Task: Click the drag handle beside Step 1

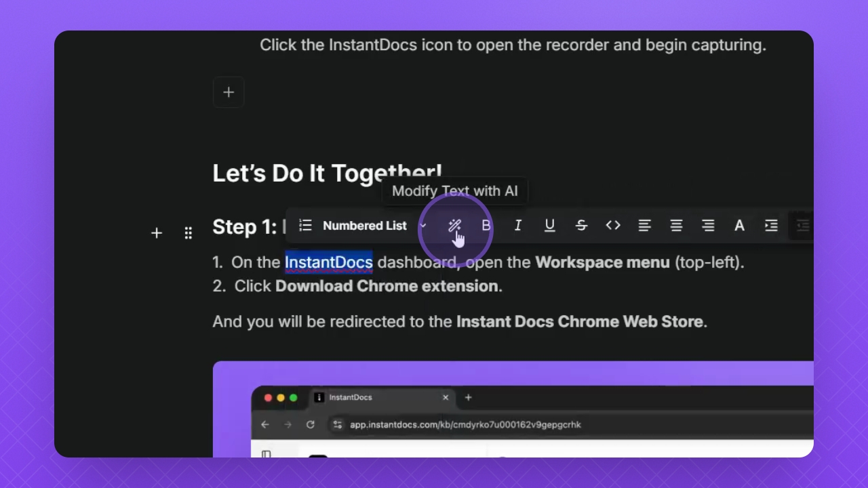Action: click(189, 233)
